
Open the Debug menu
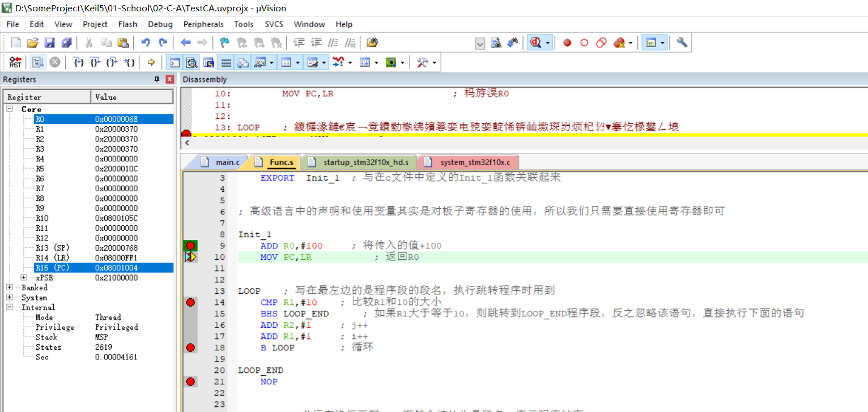pos(160,24)
